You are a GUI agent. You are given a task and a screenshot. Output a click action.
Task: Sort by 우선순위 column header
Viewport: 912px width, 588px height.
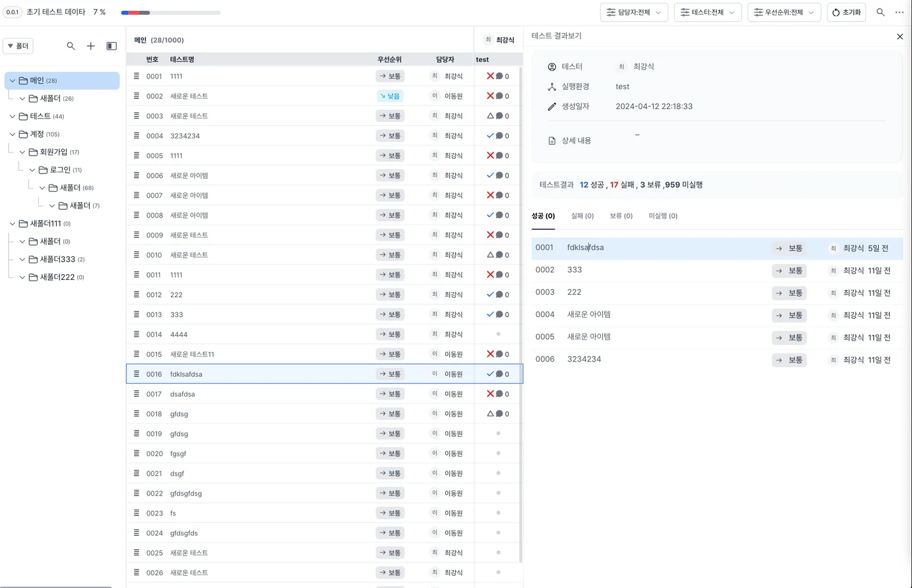pos(390,59)
